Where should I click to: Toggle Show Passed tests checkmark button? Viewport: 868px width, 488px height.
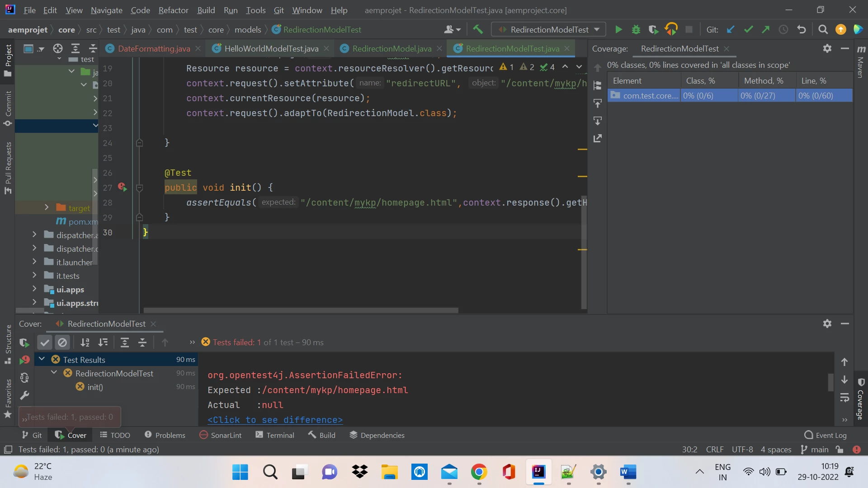tap(45, 343)
